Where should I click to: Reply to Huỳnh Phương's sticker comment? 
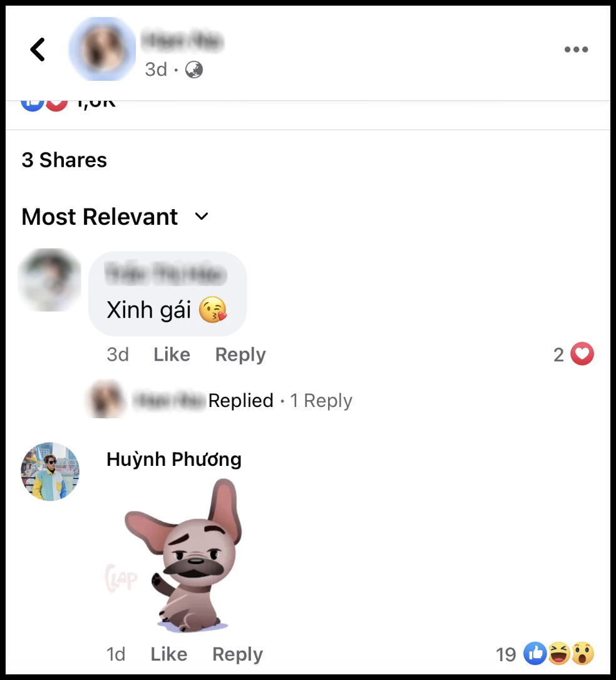click(x=237, y=654)
